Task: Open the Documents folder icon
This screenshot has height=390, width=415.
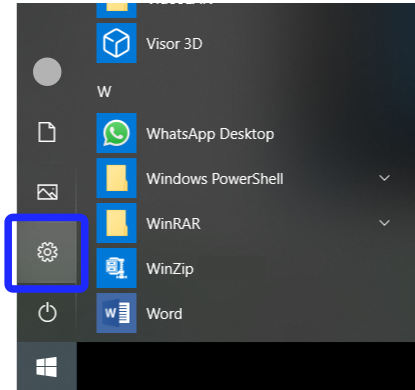Action: 47,132
